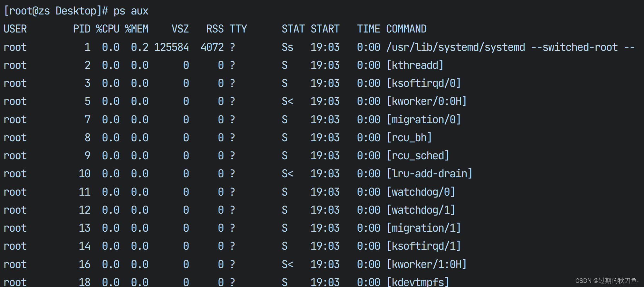Click the 'ps aux' command text
This screenshot has width=644, height=287.
[131, 11]
